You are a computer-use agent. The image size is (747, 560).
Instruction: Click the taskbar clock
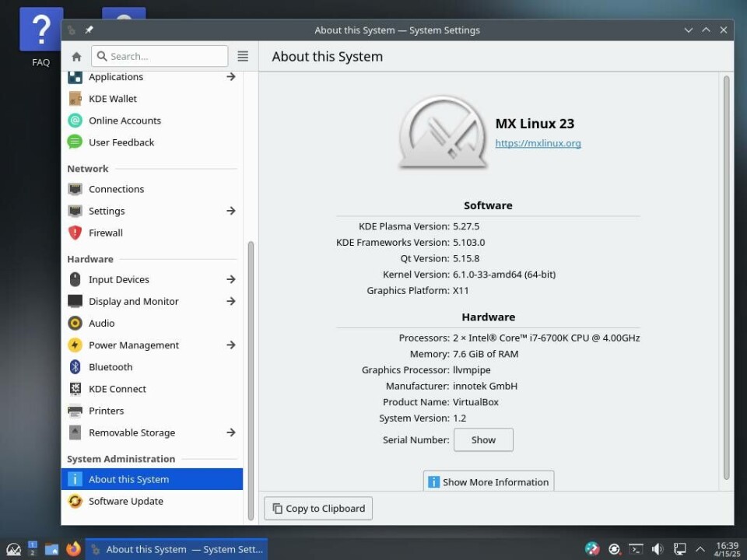pos(727,550)
